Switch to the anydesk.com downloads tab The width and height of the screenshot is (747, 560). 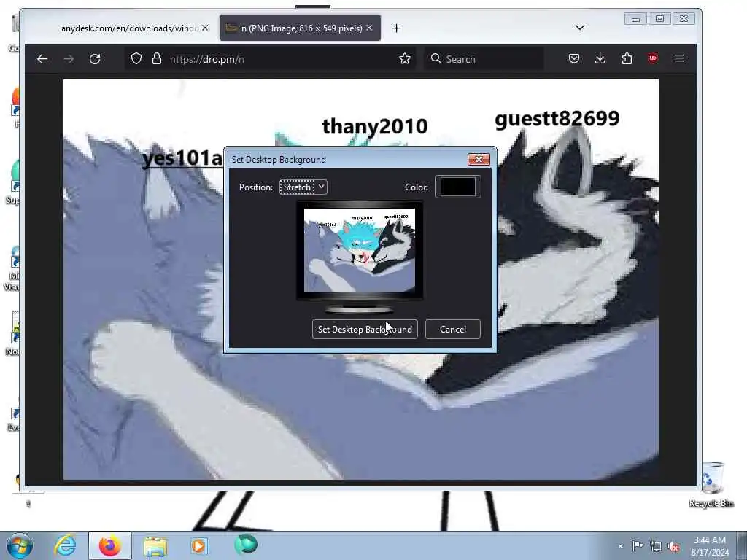click(128, 28)
